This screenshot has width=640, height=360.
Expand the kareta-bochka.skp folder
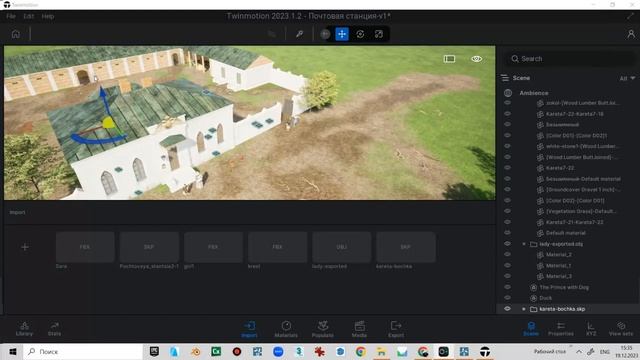click(524, 309)
